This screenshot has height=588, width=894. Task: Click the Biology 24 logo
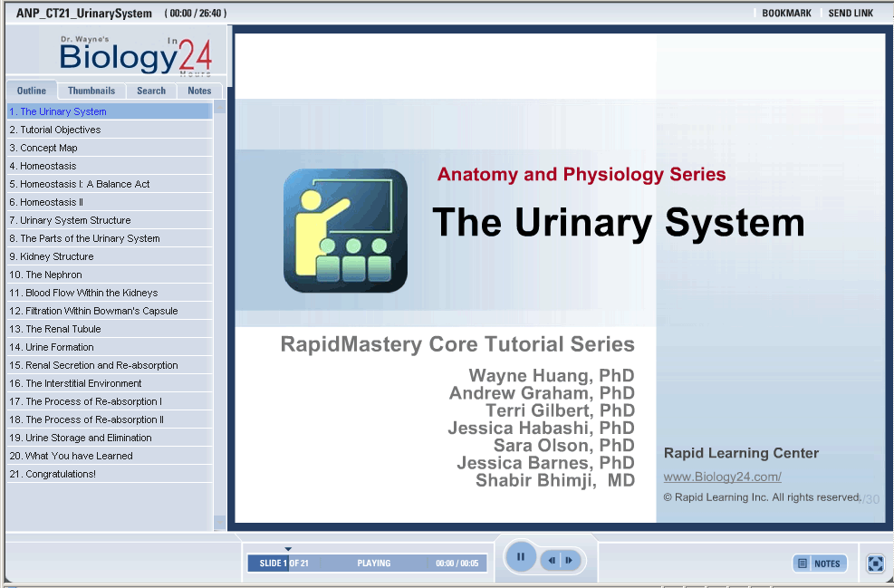[x=135, y=56]
